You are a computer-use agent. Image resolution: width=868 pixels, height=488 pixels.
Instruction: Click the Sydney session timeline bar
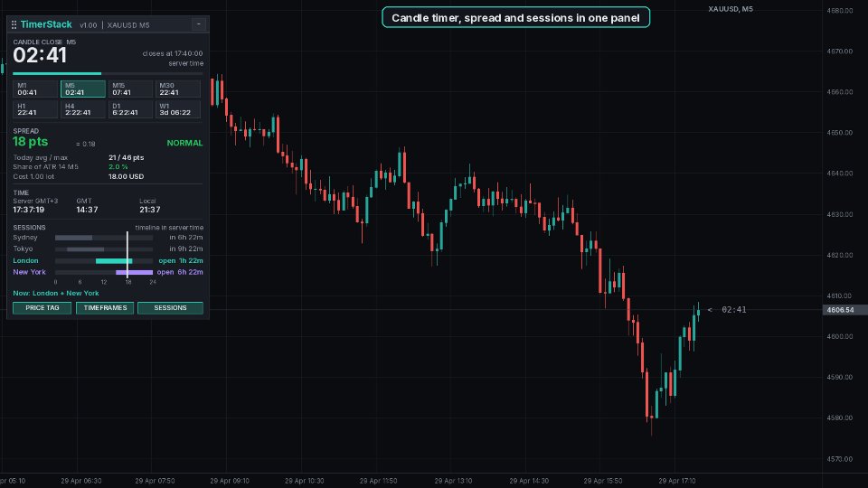tap(104, 238)
